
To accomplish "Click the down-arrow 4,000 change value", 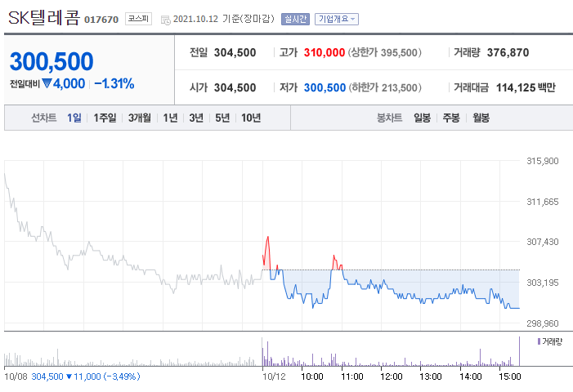I will [64, 84].
